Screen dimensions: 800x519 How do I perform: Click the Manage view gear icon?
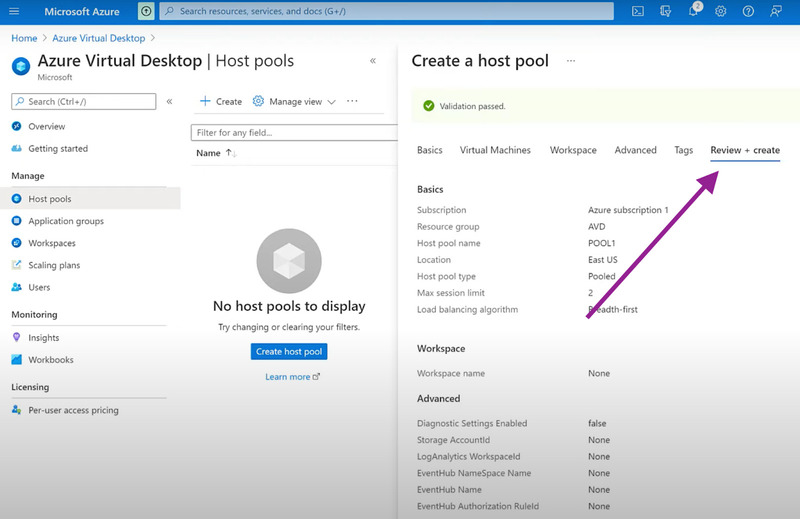tap(258, 101)
